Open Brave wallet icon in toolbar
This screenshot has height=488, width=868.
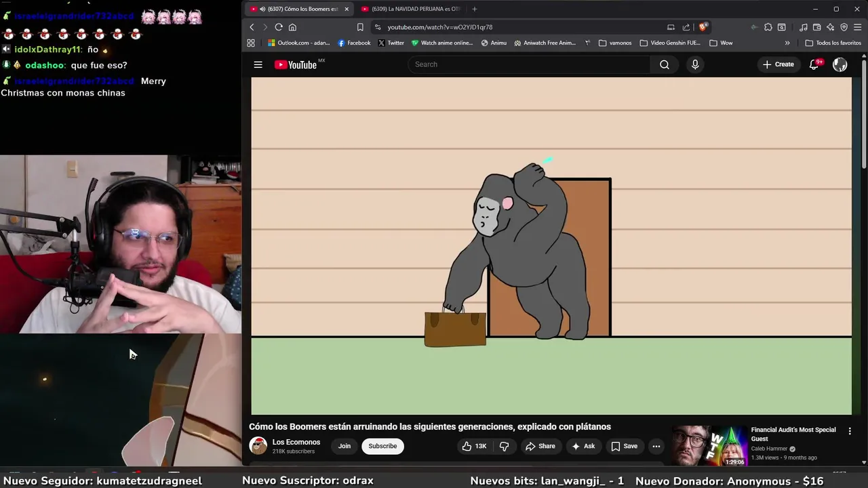click(817, 27)
